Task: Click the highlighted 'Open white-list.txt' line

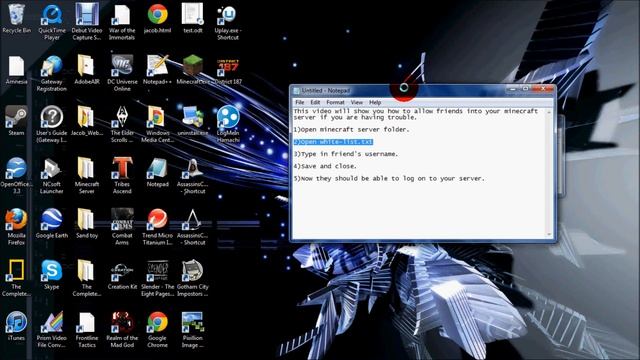Action: [333, 142]
